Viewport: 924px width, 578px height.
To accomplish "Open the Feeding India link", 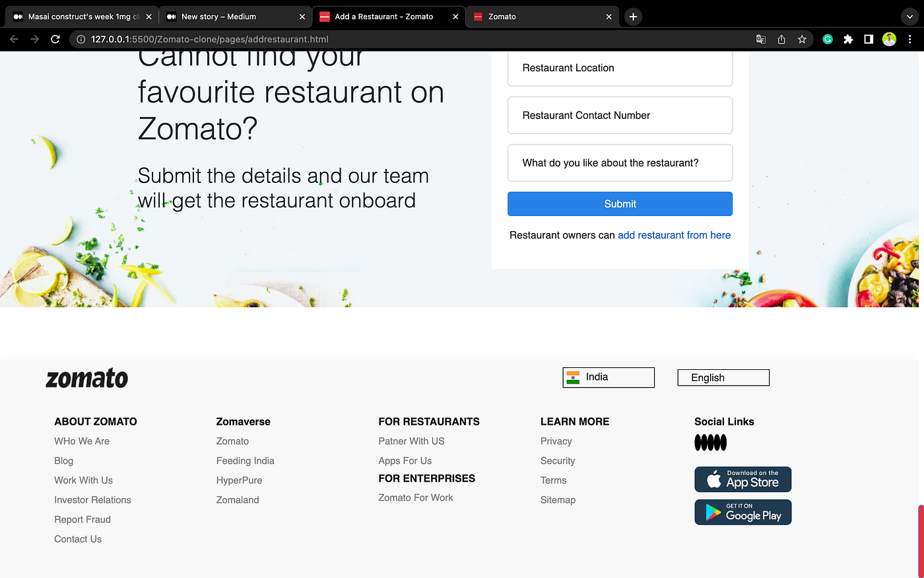I will (x=245, y=461).
